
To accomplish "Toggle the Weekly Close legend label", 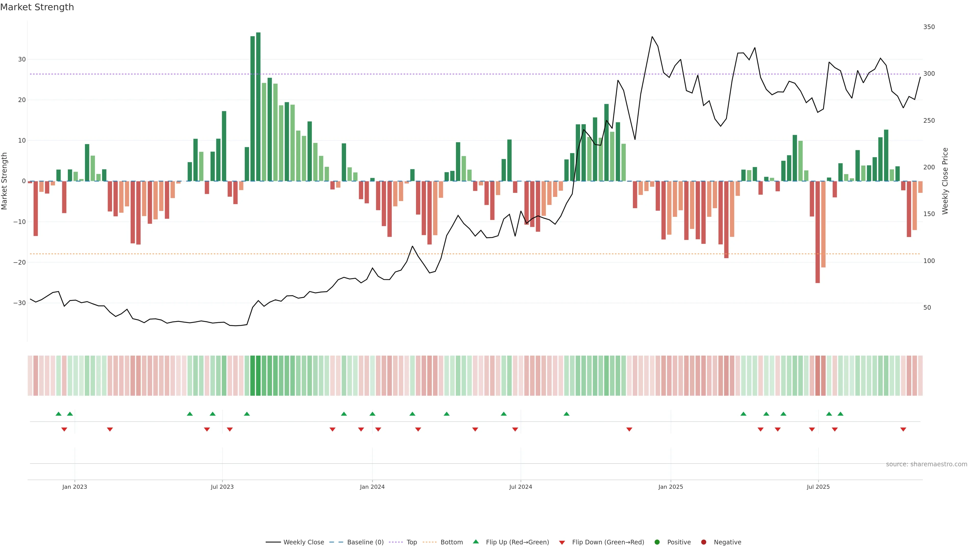I will (304, 542).
